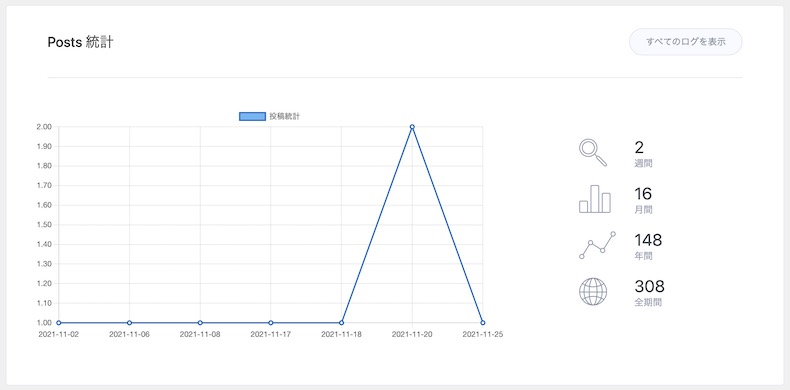Click the 1.50 y-axis label

(x=44, y=225)
